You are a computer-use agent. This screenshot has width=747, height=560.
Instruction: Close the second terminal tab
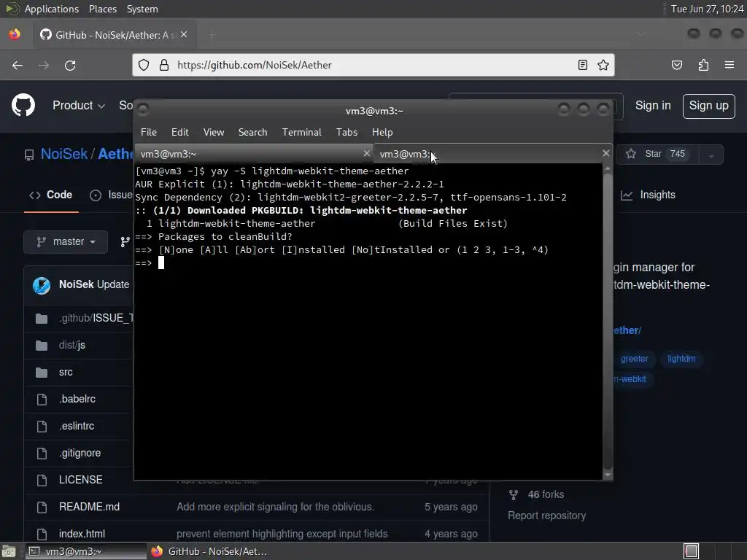coord(605,153)
